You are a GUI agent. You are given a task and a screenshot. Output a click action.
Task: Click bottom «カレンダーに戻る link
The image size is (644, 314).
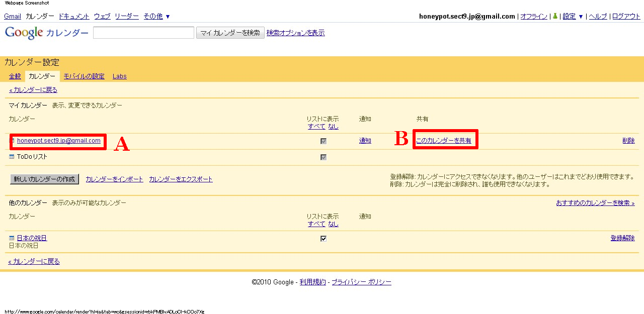(34, 261)
